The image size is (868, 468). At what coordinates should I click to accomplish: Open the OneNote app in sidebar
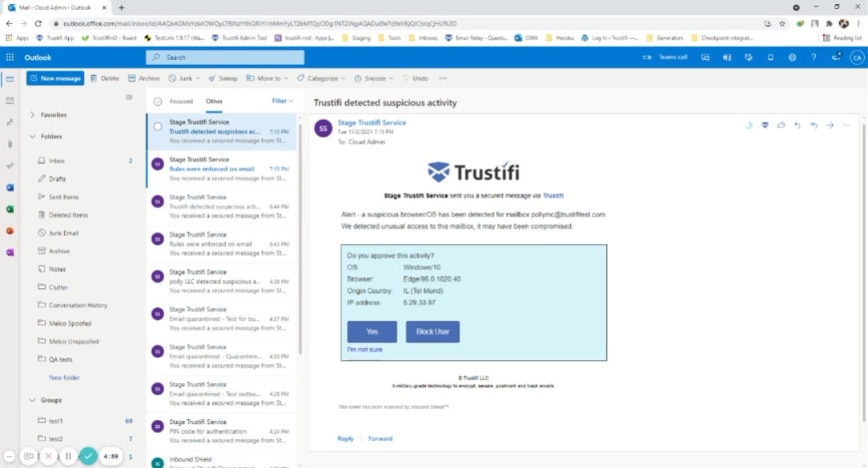(x=10, y=252)
